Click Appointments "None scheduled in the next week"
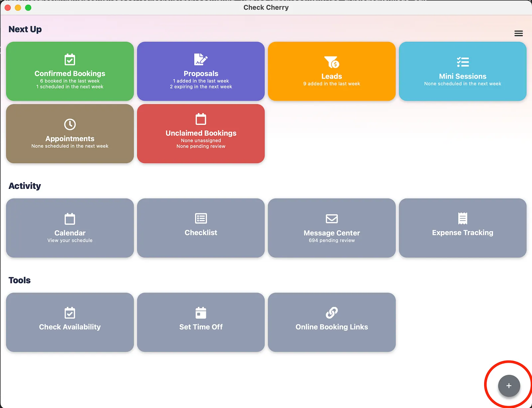This screenshot has width=532, height=408. 70,146
